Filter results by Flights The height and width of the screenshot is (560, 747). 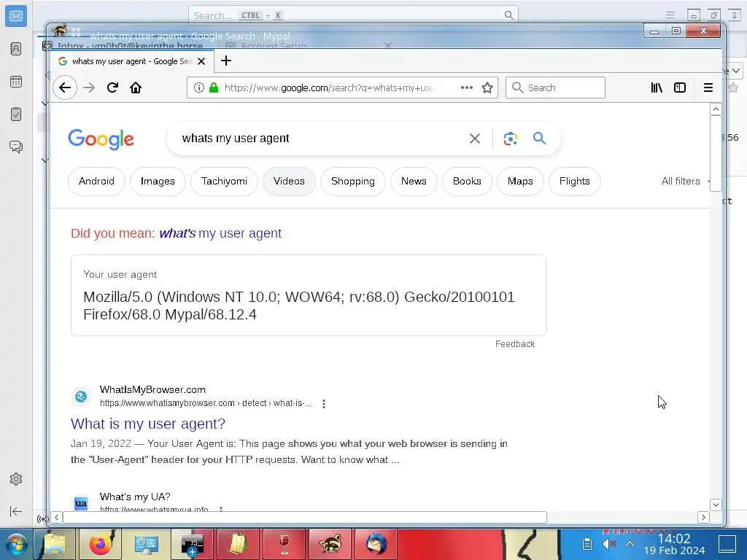click(575, 182)
